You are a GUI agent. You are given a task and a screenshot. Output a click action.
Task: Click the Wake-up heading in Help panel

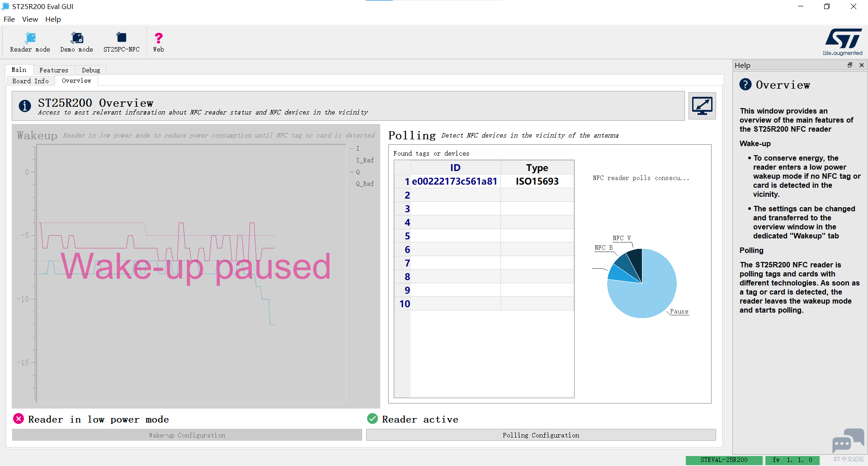pos(755,143)
